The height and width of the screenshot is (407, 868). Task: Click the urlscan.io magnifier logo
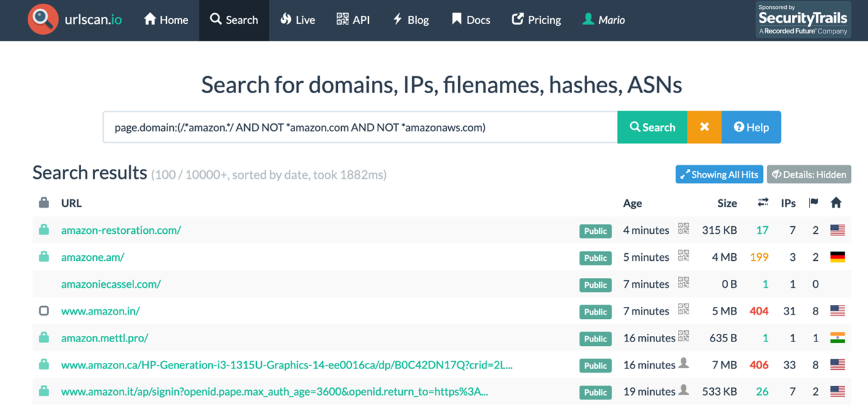(x=43, y=20)
